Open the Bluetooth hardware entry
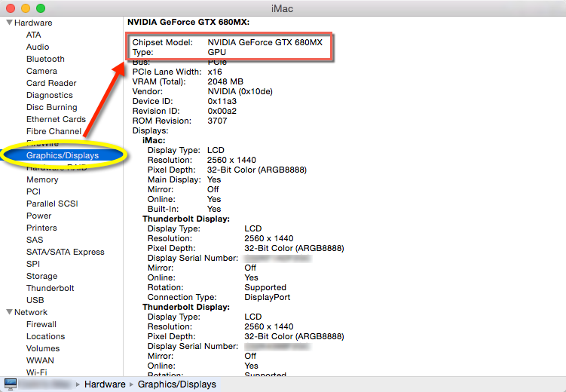566x392 pixels. pyautogui.click(x=45, y=59)
